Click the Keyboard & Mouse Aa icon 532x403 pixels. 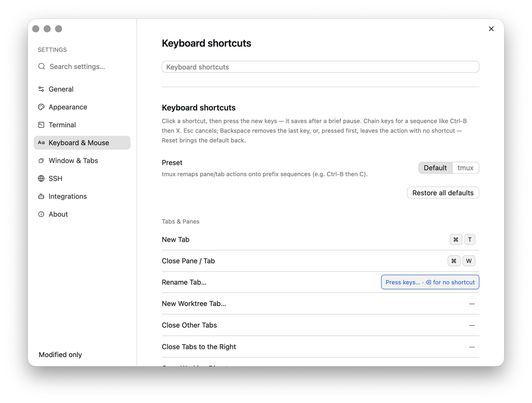click(x=41, y=143)
